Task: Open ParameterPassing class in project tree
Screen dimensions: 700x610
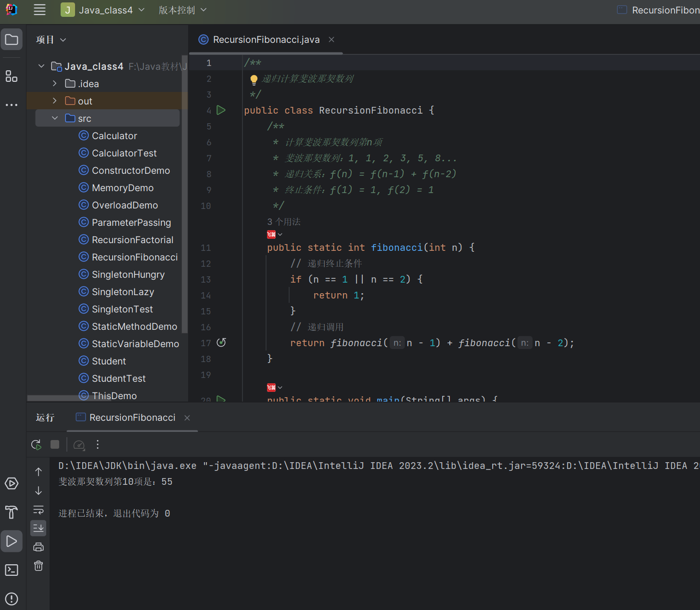Action: pyautogui.click(x=131, y=222)
